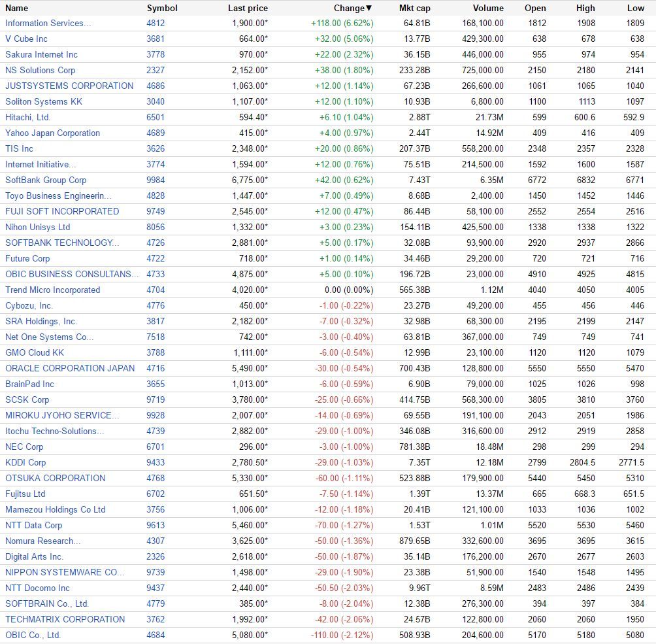Select the +118.00 (6.62%) change value
The width and height of the screenshot is (656, 644).
coord(342,23)
